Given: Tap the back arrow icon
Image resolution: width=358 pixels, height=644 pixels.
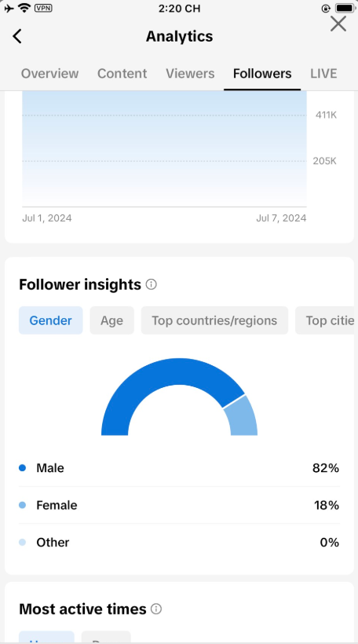Looking at the screenshot, I should 16,36.
